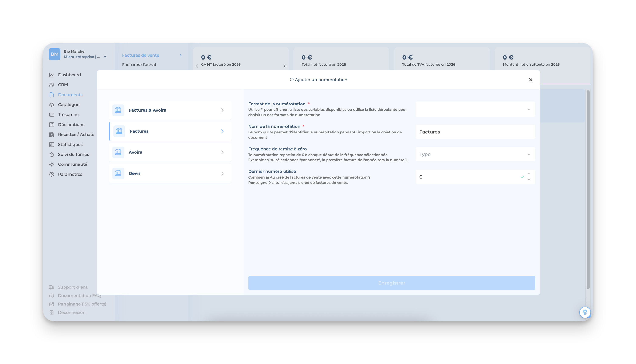Open the floating help widget icon
636x364 pixels.
[x=585, y=312]
